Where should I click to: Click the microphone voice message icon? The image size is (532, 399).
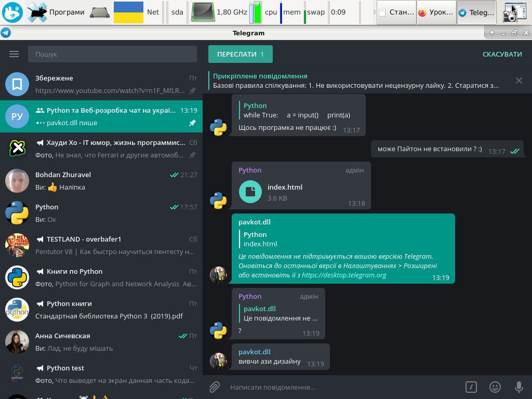click(518, 387)
